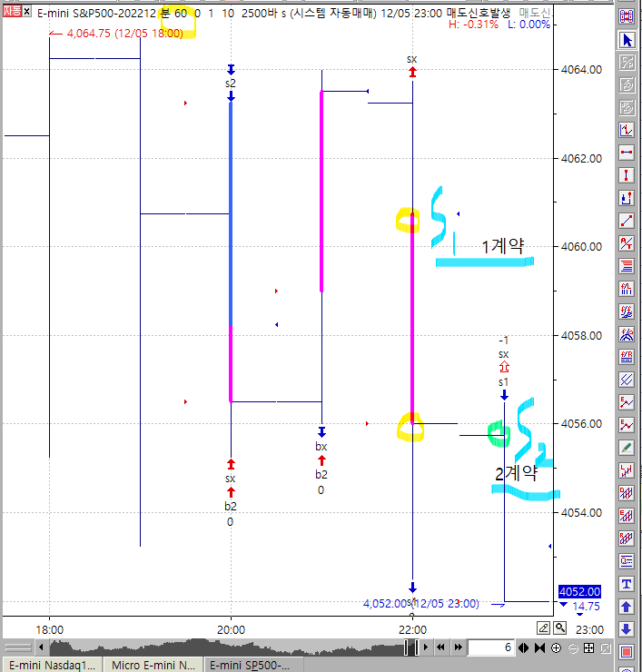Click the blue up arrow marker tool
The width and height of the screenshot is (642, 672).
626,606
